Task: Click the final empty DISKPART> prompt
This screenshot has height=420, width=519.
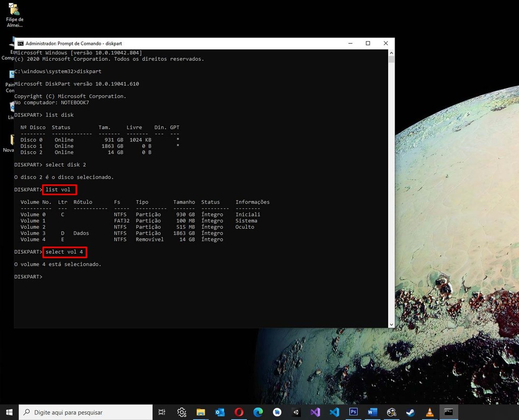Action: (x=28, y=277)
